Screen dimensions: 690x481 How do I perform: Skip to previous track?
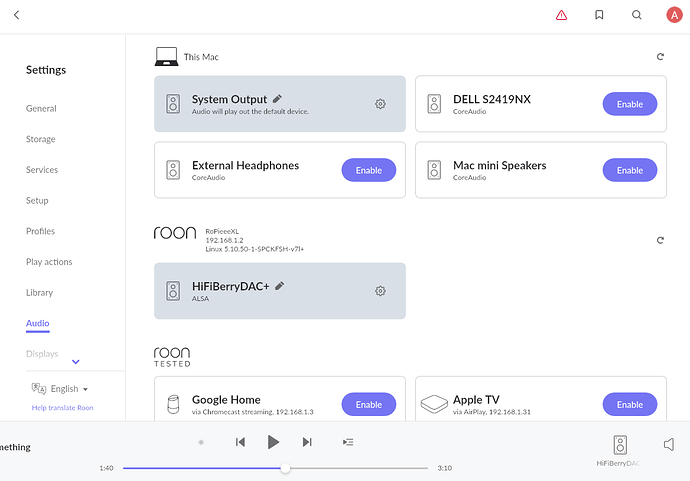coord(240,442)
